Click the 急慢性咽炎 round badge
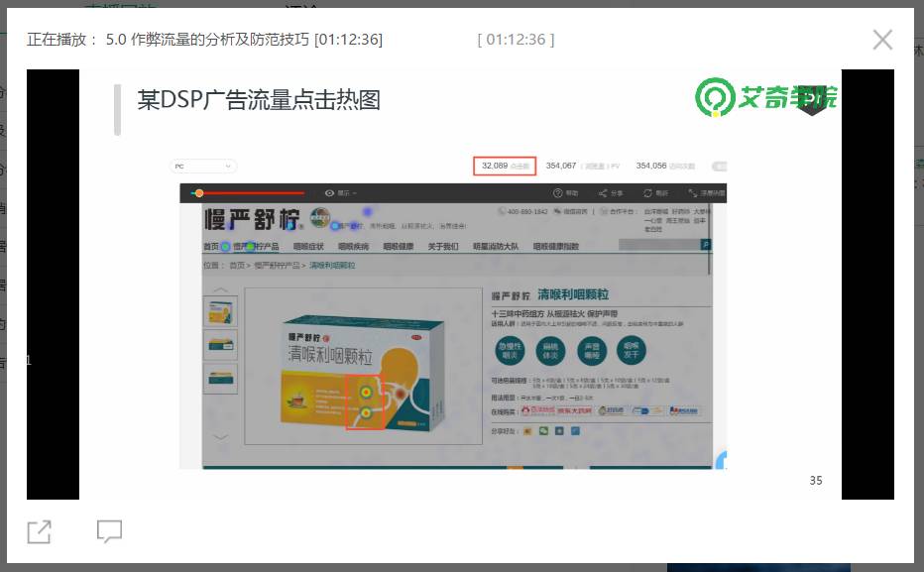 coord(510,351)
